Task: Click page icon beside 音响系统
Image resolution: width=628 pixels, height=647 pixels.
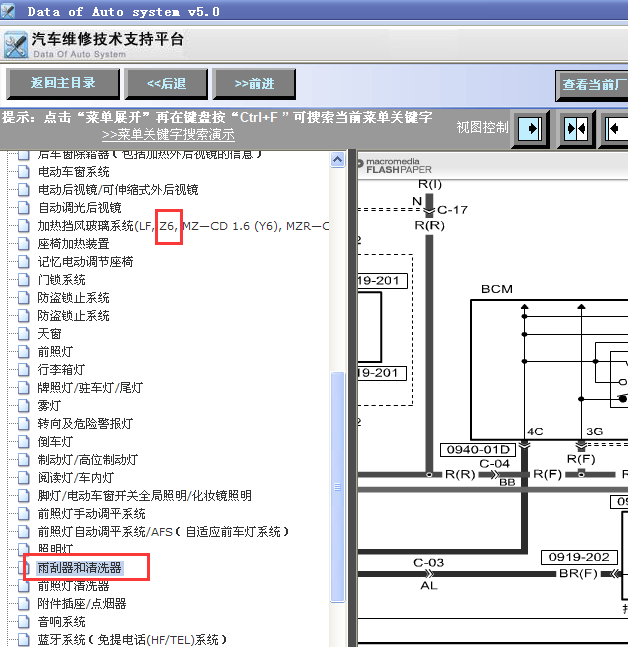Action: [24, 622]
